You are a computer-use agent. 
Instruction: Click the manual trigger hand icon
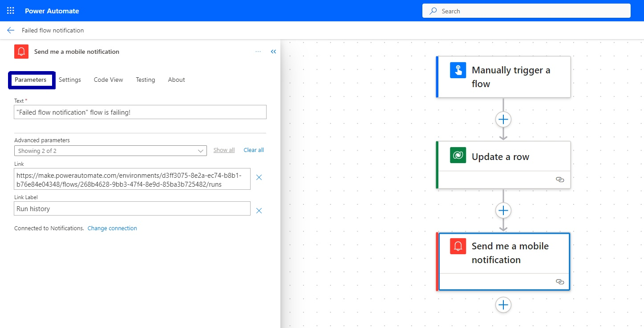458,70
